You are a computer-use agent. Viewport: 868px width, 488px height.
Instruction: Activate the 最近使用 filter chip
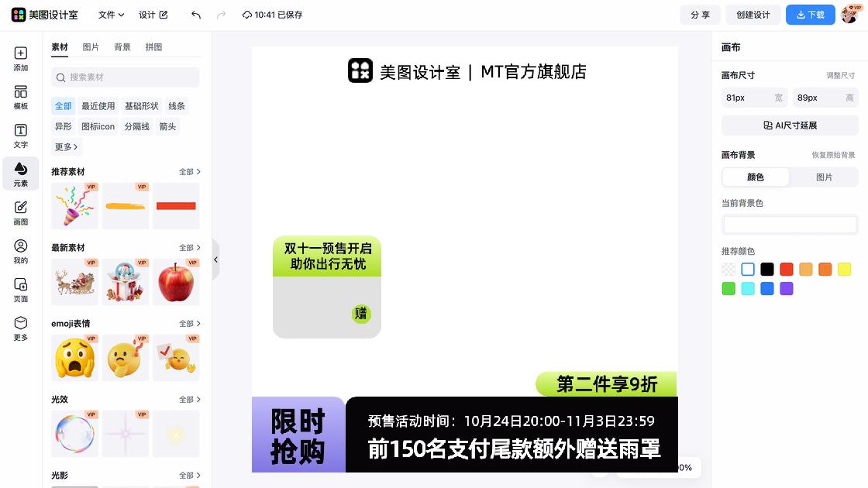click(x=98, y=105)
